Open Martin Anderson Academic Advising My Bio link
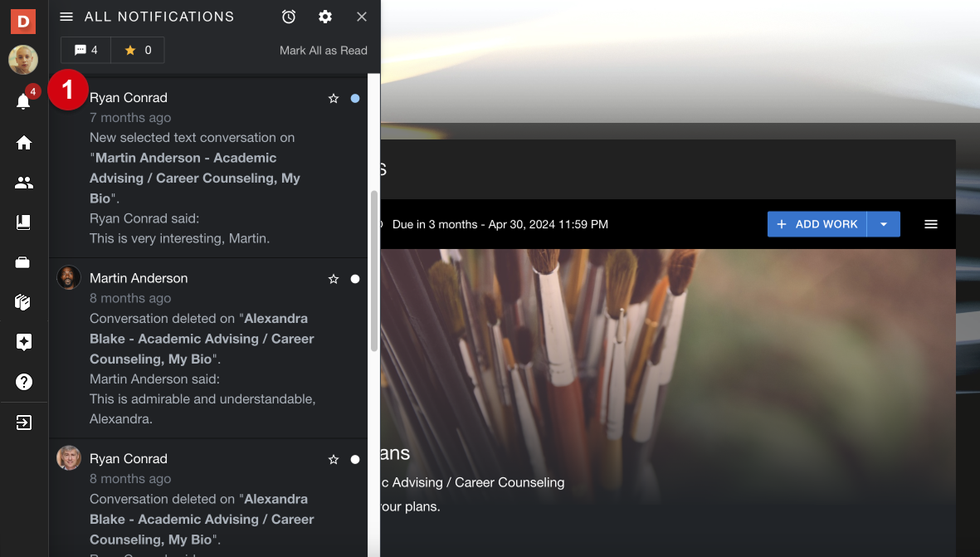Viewport: 980px width, 557px height. 194,178
